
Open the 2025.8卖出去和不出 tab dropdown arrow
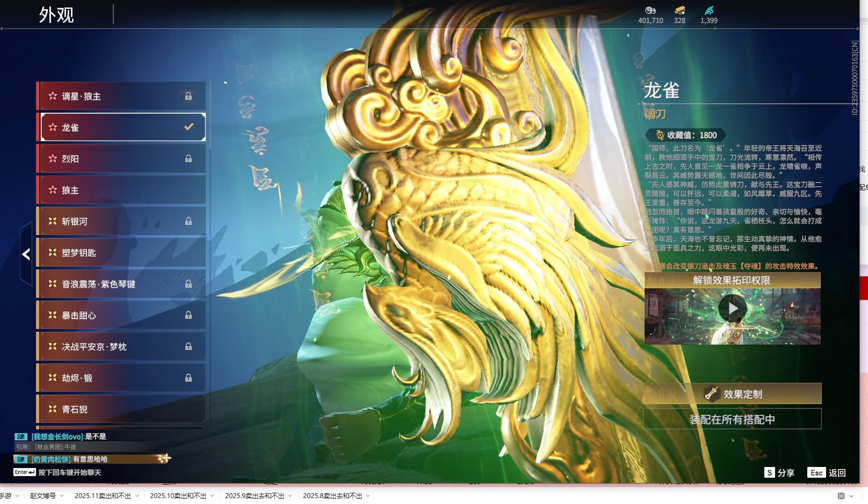[368, 496]
